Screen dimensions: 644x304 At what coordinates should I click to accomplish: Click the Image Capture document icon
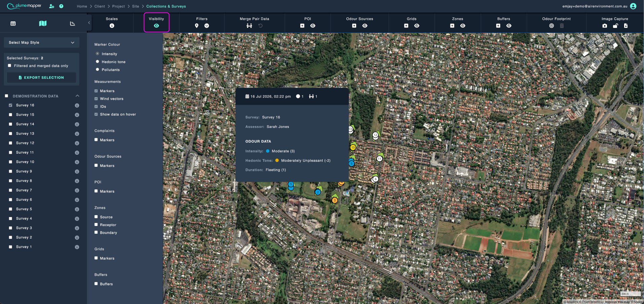click(x=626, y=26)
